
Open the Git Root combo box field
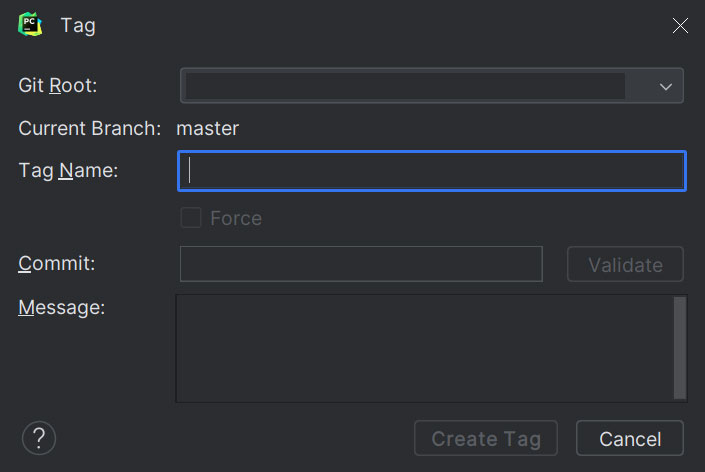405,86
